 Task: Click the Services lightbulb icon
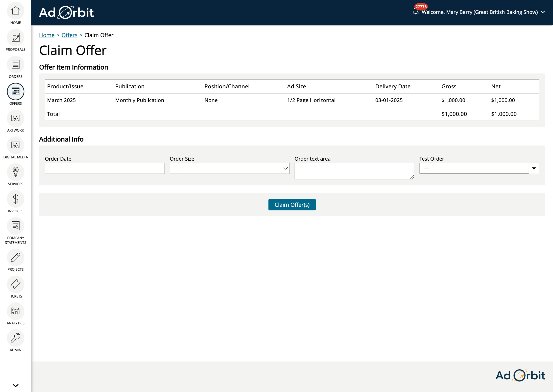[x=16, y=172]
